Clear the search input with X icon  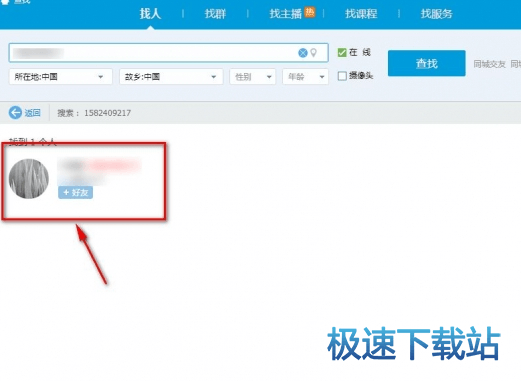click(x=303, y=53)
